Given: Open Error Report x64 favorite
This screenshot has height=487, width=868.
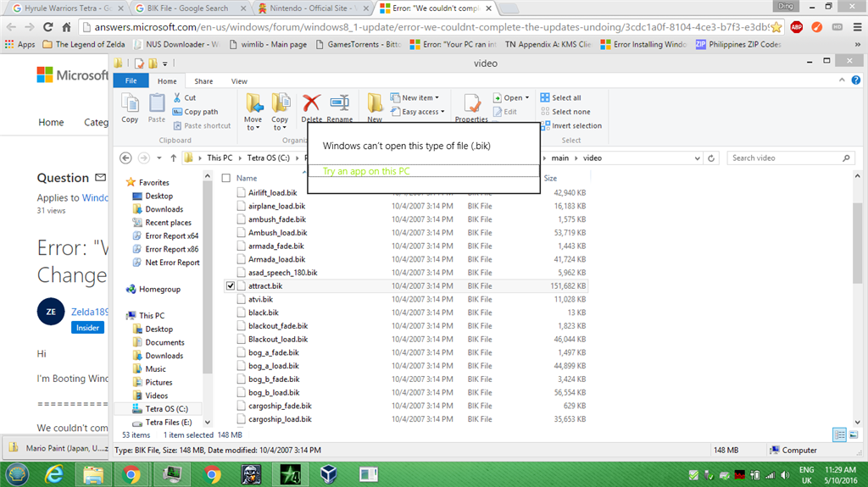Looking at the screenshot, I should tap(171, 235).
